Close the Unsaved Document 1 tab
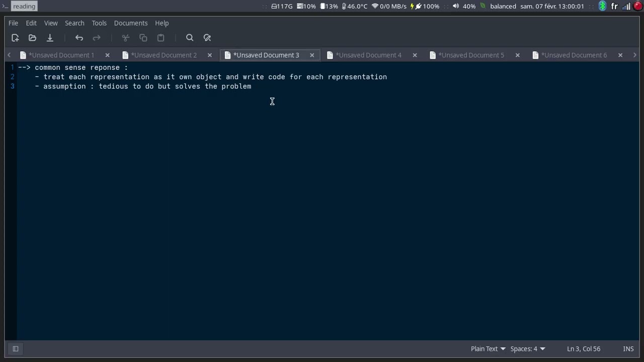This screenshot has width=644, height=362. pos(107,55)
